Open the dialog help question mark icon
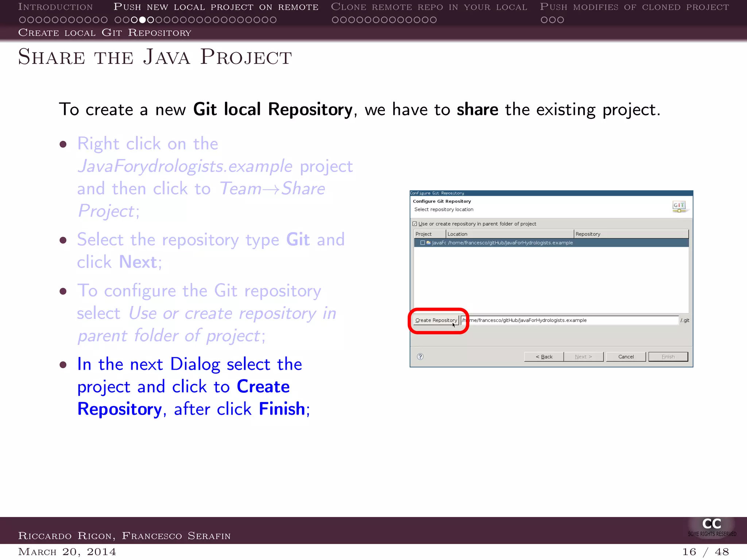 coord(420,357)
